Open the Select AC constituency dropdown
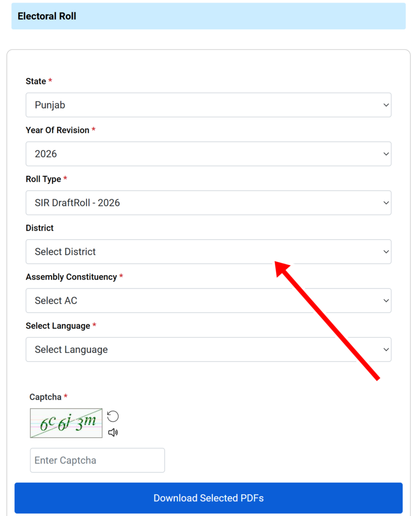 pos(208,300)
